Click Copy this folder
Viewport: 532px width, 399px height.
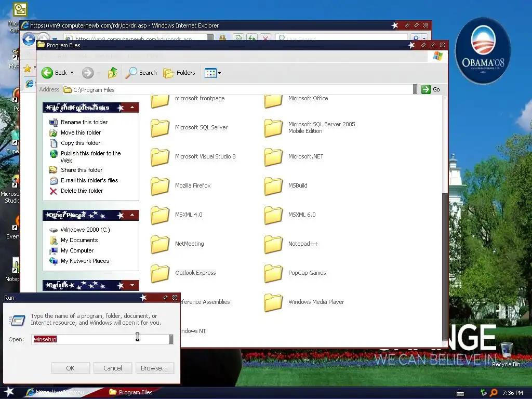click(81, 143)
